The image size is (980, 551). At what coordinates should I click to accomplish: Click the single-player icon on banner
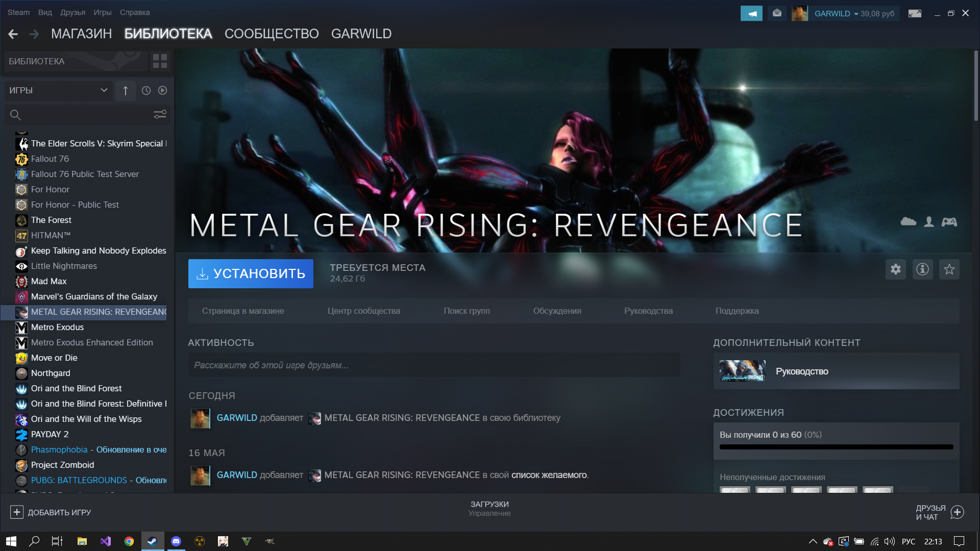[929, 221]
